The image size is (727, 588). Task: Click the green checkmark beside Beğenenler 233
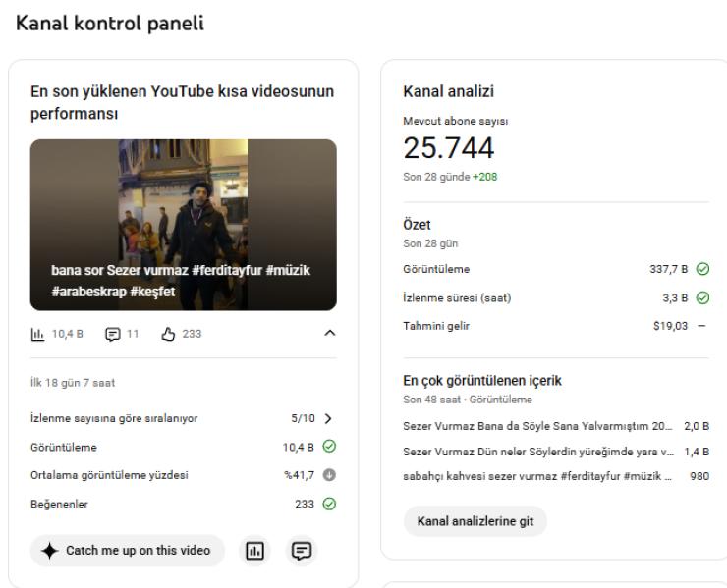click(x=330, y=505)
